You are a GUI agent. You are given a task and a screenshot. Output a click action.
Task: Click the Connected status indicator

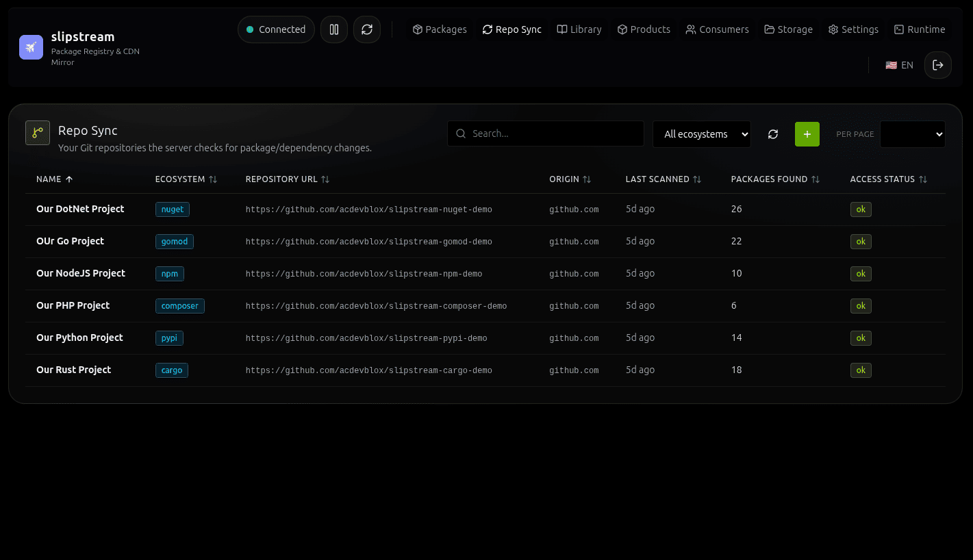click(x=276, y=29)
